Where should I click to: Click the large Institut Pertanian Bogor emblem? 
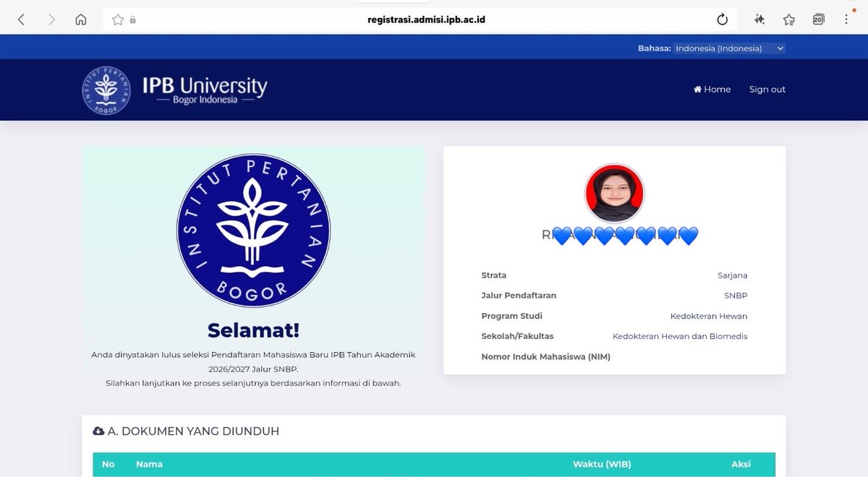(253, 231)
